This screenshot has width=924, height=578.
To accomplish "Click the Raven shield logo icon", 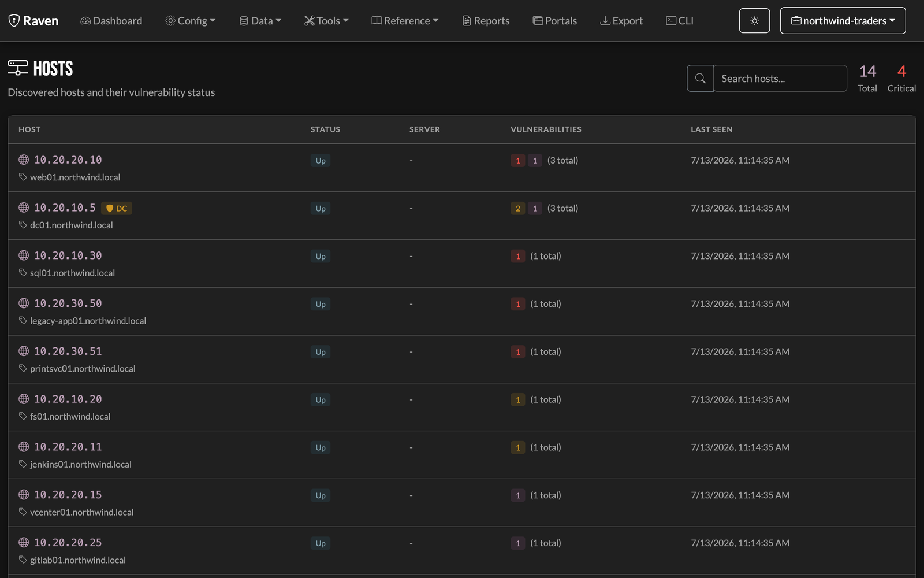I will tap(14, 21).
